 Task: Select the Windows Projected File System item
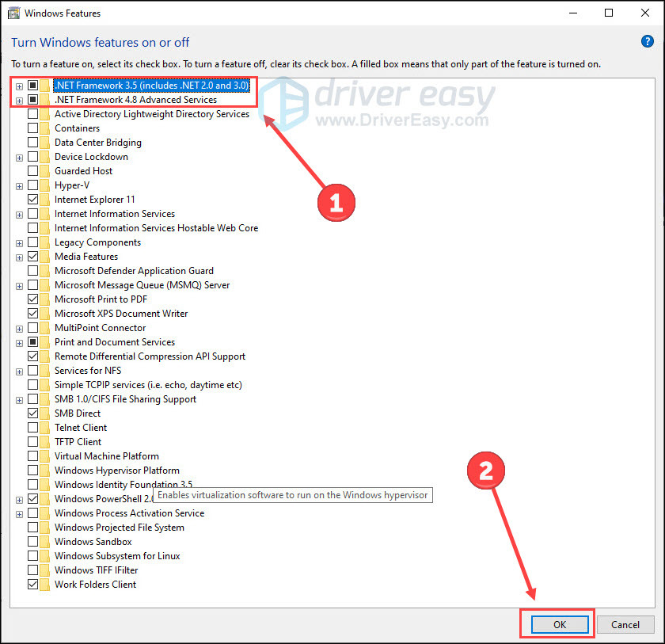click(120, 528)
